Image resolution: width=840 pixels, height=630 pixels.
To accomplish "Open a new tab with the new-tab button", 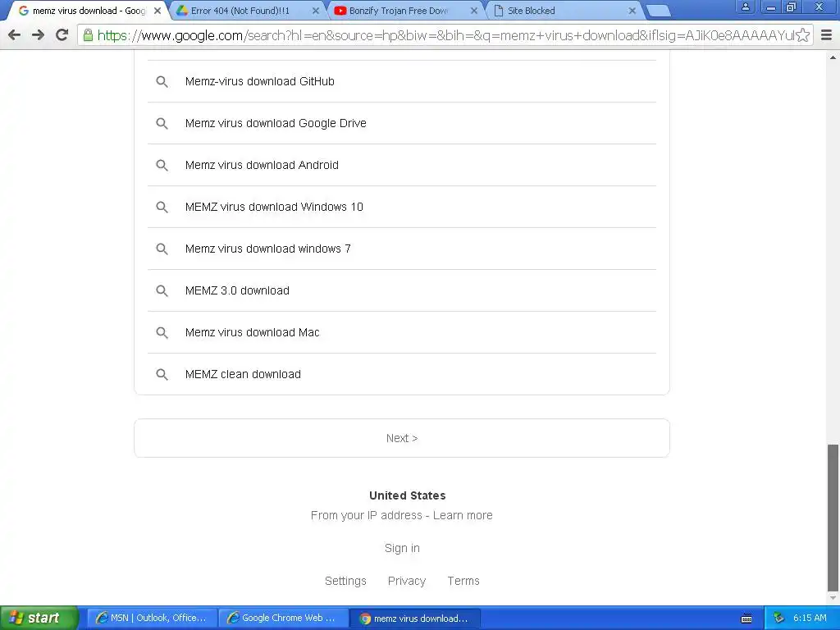I will point(659,11).
